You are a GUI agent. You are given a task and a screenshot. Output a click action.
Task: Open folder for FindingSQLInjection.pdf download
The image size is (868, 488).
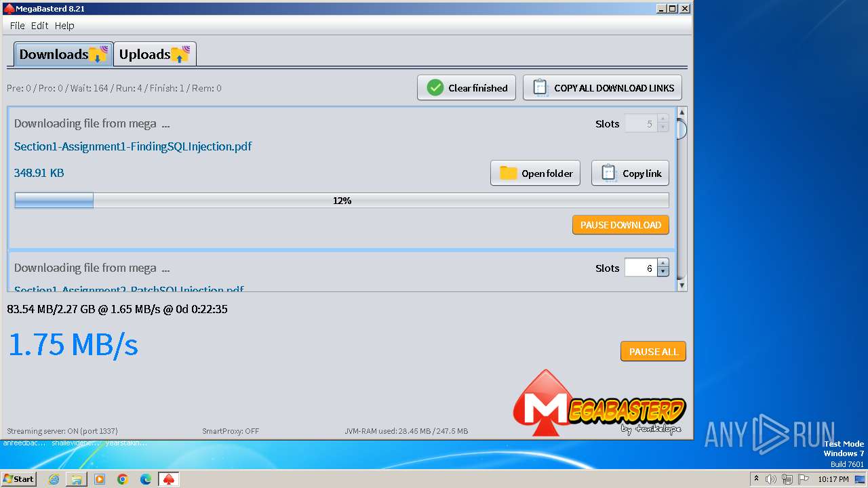pyautogui.click(x=536, y=174)
